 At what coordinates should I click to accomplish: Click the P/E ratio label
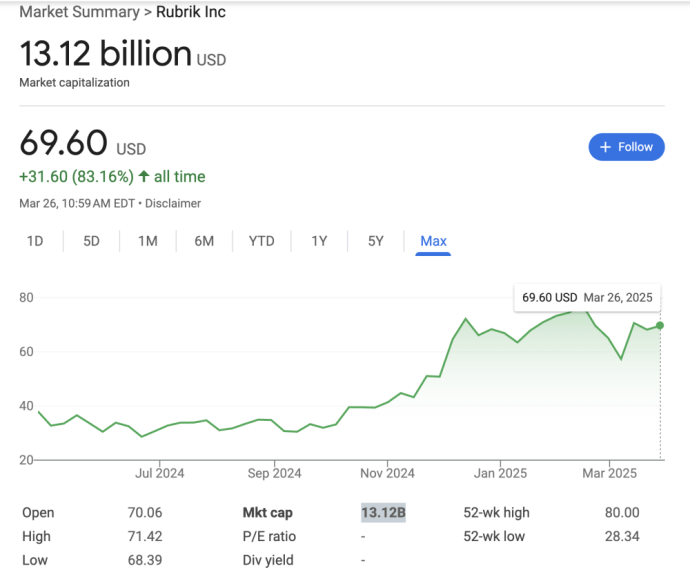pos(269,537)
